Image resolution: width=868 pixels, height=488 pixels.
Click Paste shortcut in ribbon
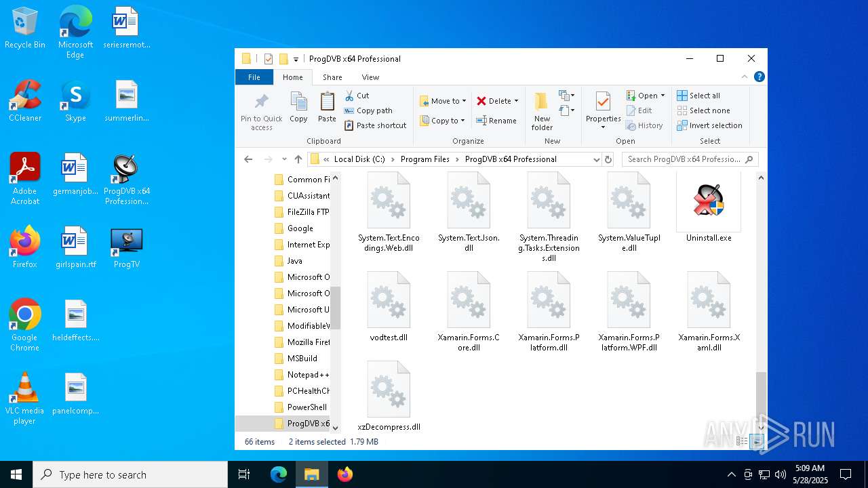376,125
